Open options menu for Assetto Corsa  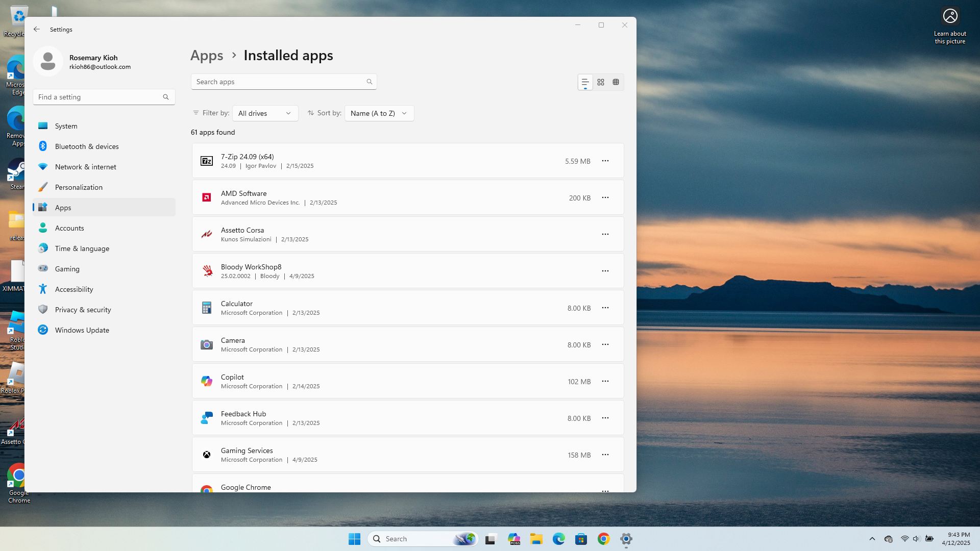click(605, 234)
